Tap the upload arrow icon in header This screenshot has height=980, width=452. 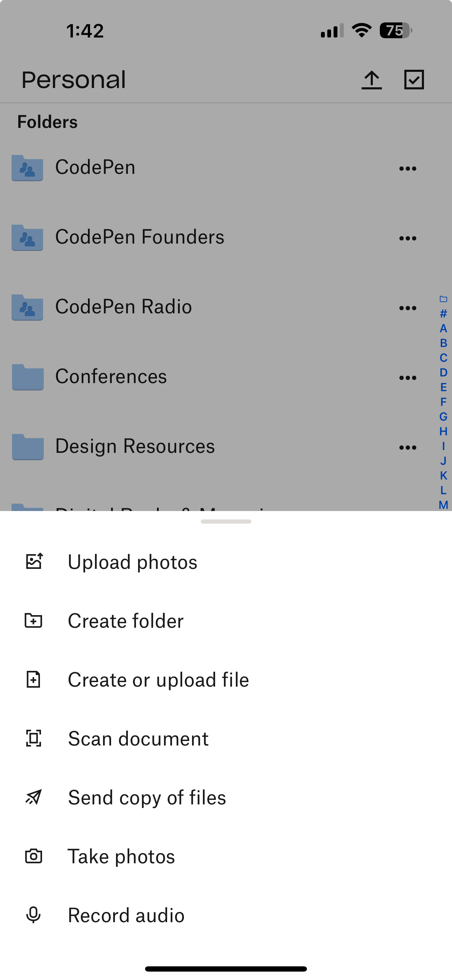point(371,80)
